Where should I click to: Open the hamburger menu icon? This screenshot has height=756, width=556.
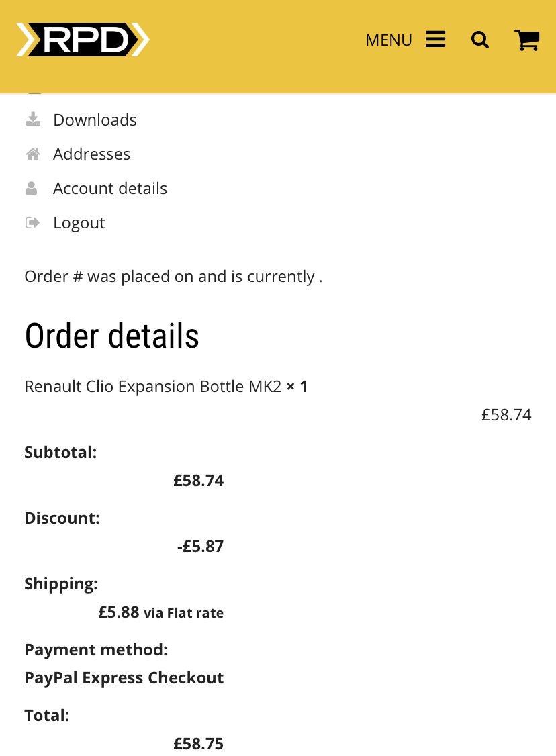435,40
